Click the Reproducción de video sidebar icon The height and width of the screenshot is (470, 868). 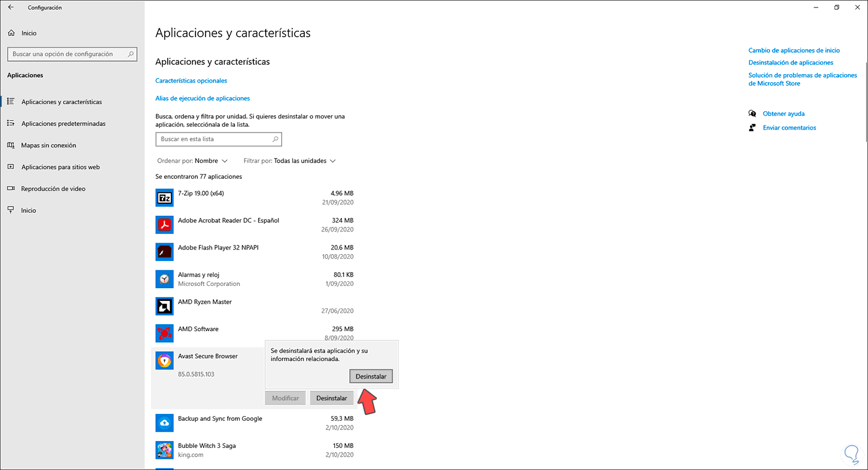12,188
